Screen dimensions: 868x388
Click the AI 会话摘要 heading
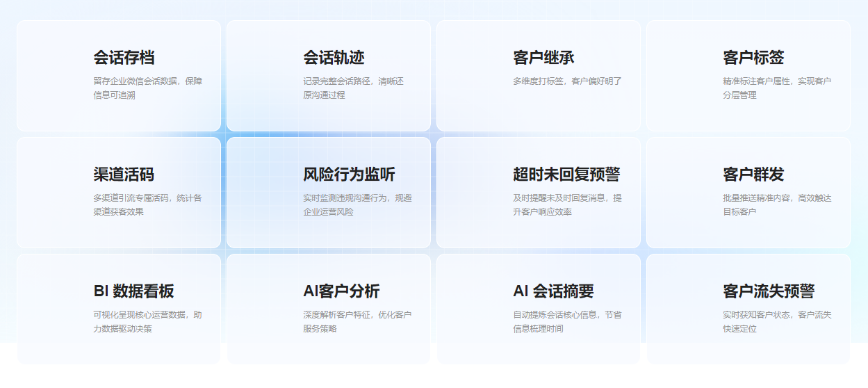553,291
